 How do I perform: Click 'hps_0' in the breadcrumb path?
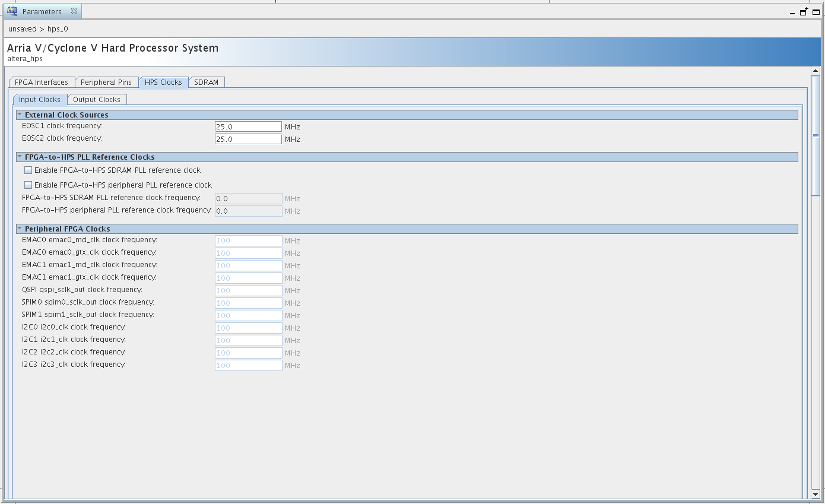58,29
